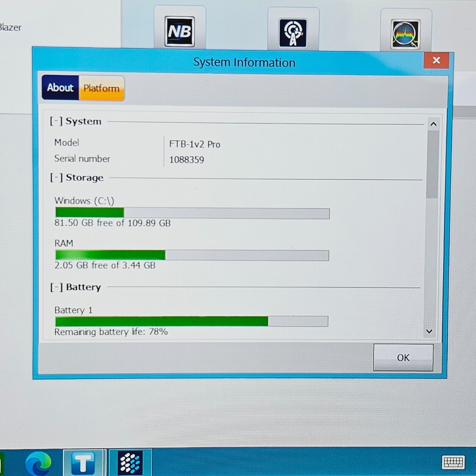Close the System Information dialog
This screenshot has width=476, height=476.
436,60
